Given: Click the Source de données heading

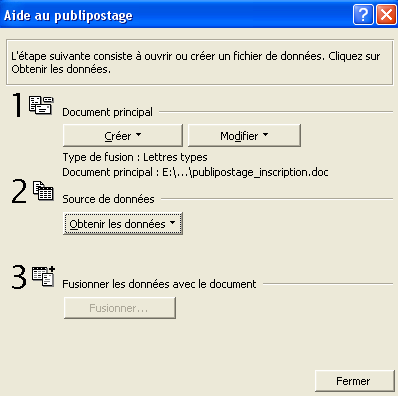Looking at the screenshot, I should (x=108, y=199).
